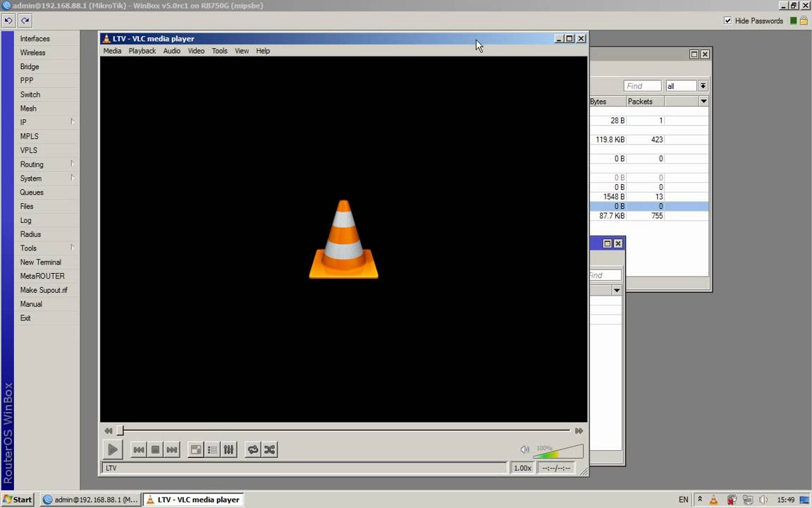Open New Terminal from sidebar

pos(40,262)
